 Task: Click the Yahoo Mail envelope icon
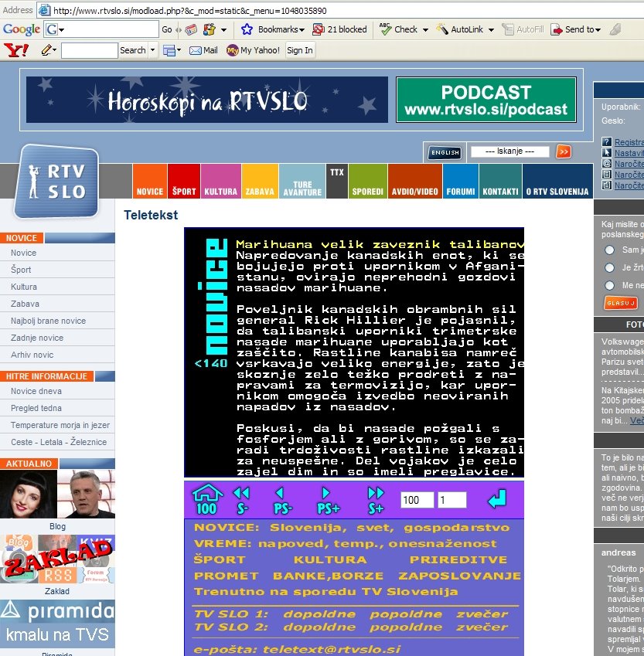point(196,51)
